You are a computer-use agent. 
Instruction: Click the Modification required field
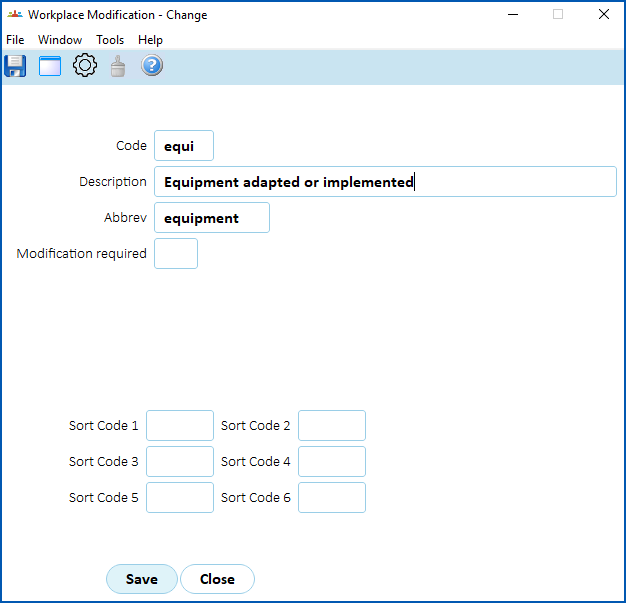[176, 254]
